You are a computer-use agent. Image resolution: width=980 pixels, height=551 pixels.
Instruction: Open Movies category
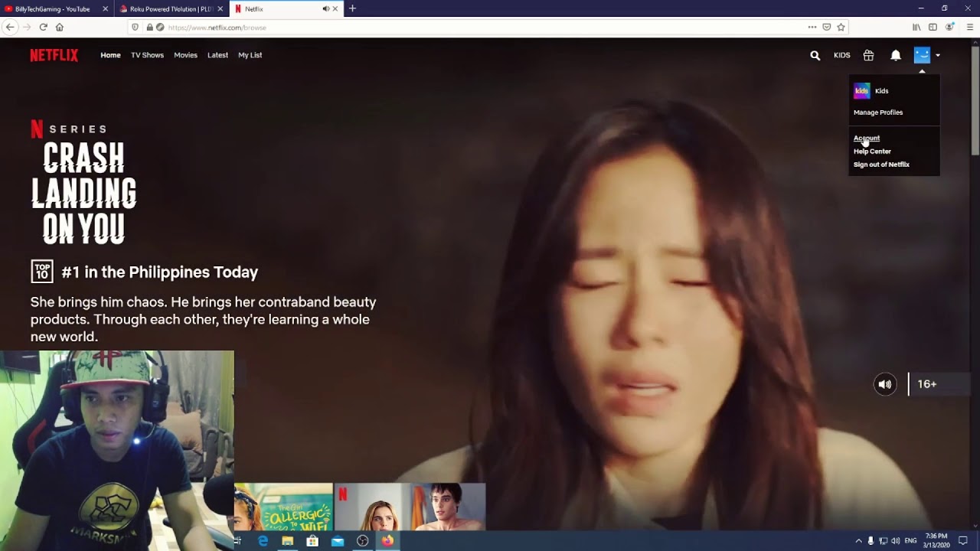[x=185, y=55]
